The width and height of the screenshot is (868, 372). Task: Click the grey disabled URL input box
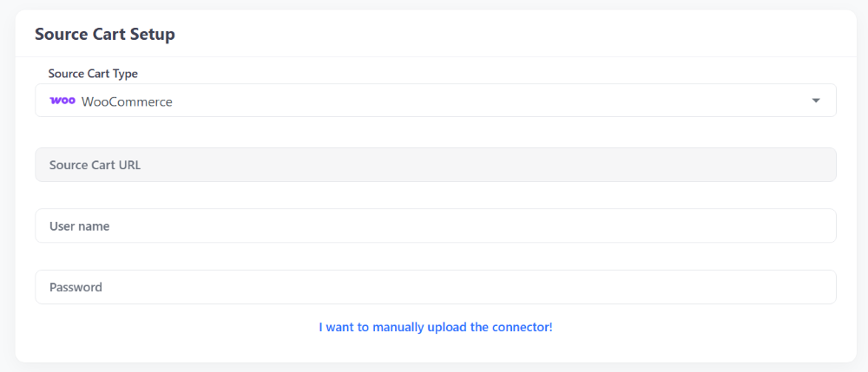[436, 165]
